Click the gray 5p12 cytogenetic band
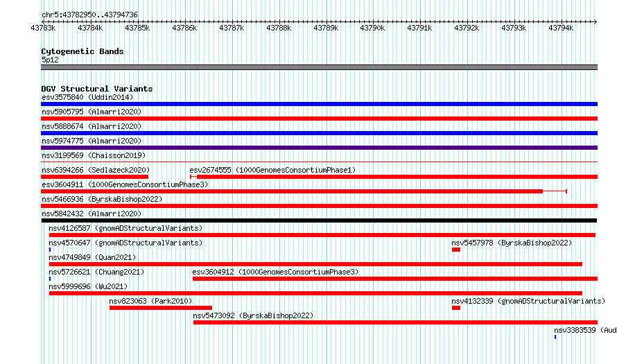This screenshot has width=617, height=364. (x=319, y=67)
